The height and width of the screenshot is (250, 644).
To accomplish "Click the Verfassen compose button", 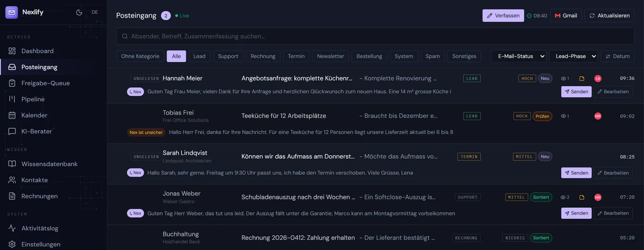I will (503, 16).
